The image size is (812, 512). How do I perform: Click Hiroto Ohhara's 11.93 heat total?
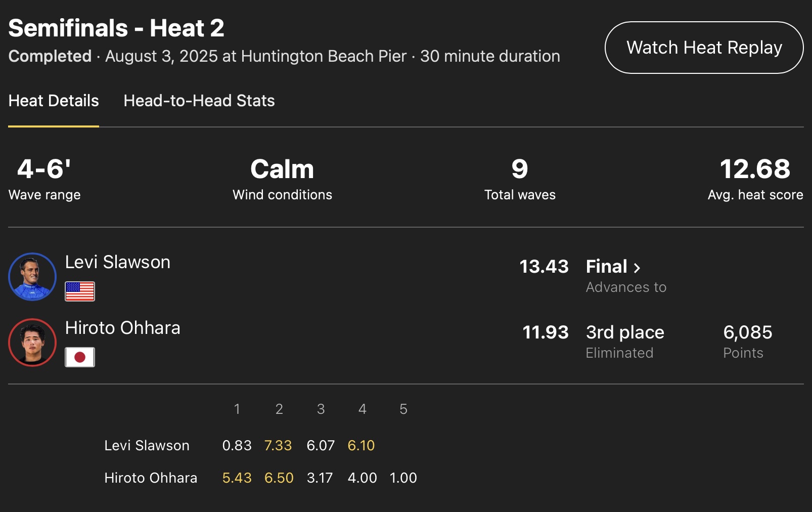click(x=546, y=332)
